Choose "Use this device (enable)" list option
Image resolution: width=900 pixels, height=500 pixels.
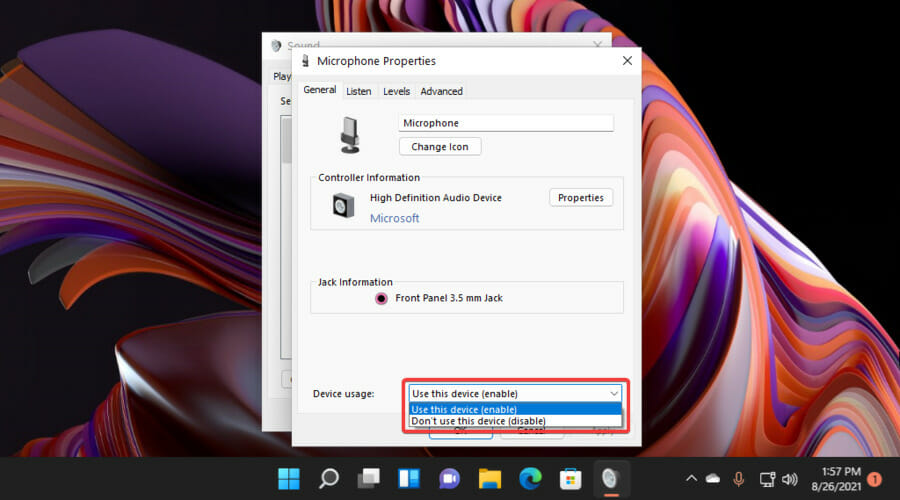[464, 409]
